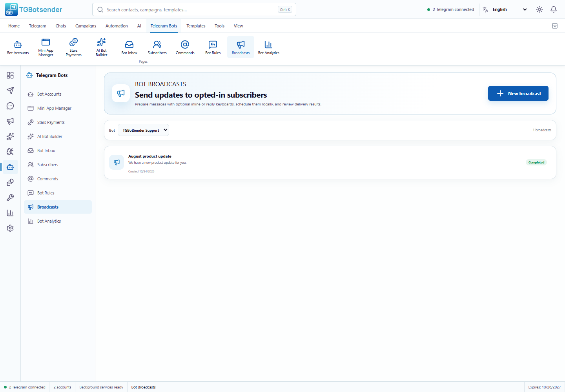Image resolution: width=565 pixels, height=392 pixels.
Task: Click the New broadcast button
Action: pos(518,93)
